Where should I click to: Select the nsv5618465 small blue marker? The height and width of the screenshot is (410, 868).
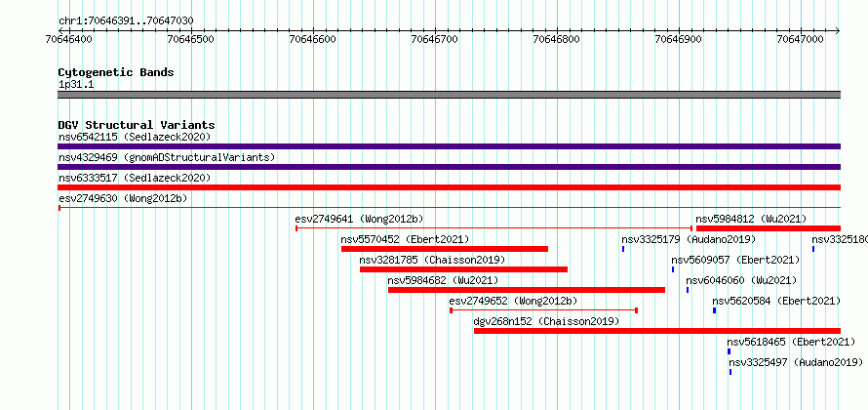(x=730, y=351)
